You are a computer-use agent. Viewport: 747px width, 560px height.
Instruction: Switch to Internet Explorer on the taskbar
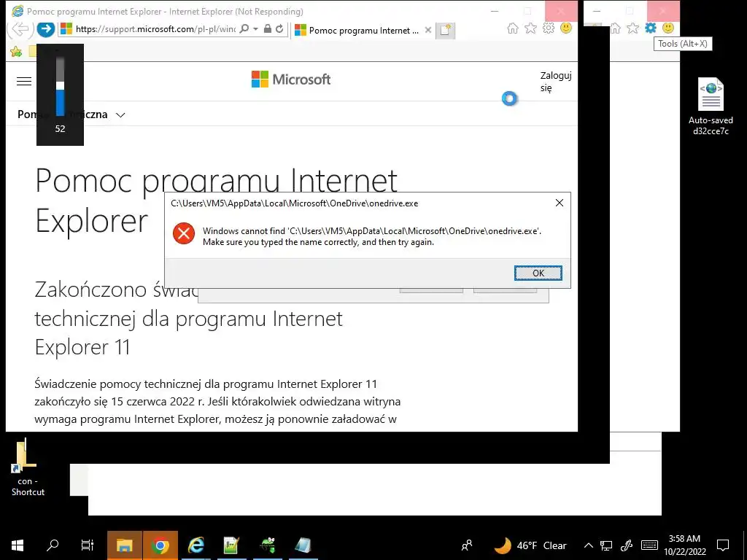pos(196,545)
